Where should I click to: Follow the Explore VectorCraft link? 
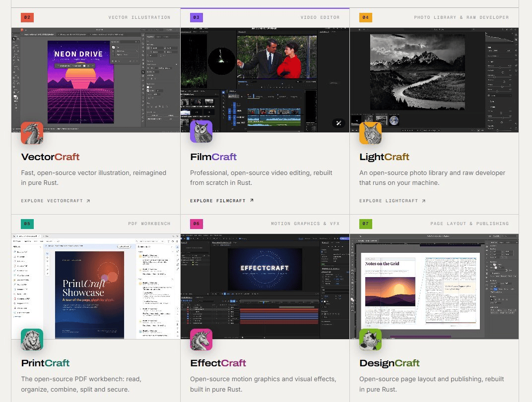pyautogui.click(x=56, y=201)
